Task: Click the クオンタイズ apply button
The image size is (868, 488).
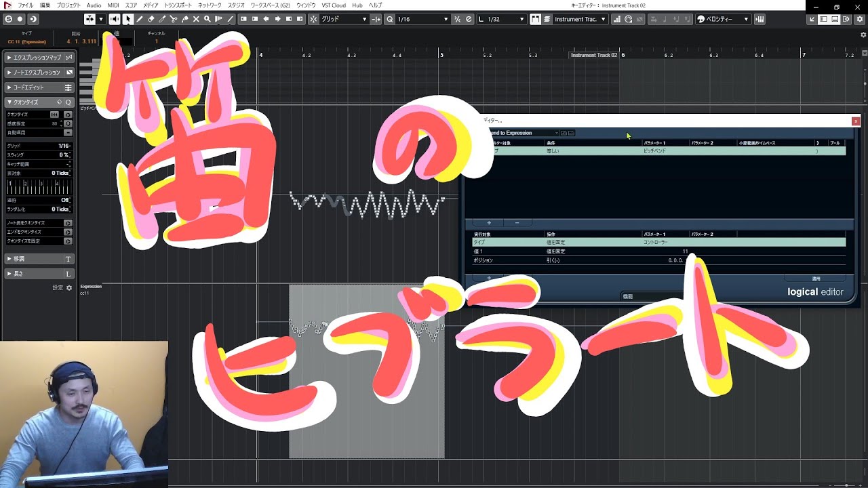Action: coord(68,115)
